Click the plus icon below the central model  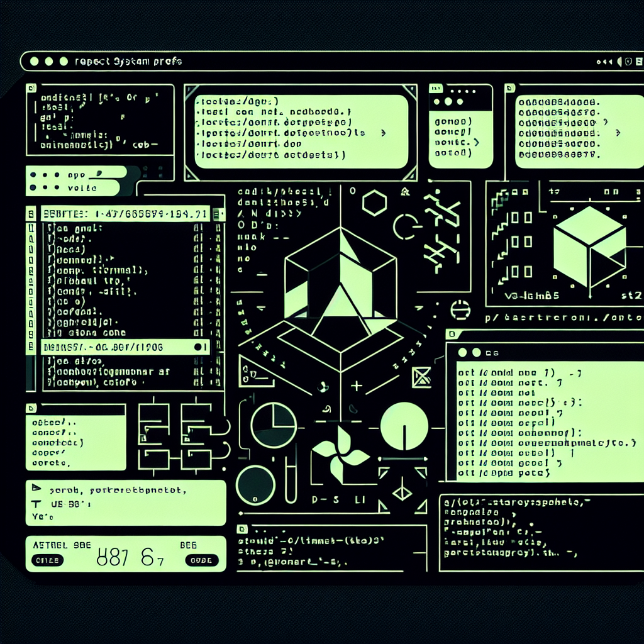[x=357, y=386]
